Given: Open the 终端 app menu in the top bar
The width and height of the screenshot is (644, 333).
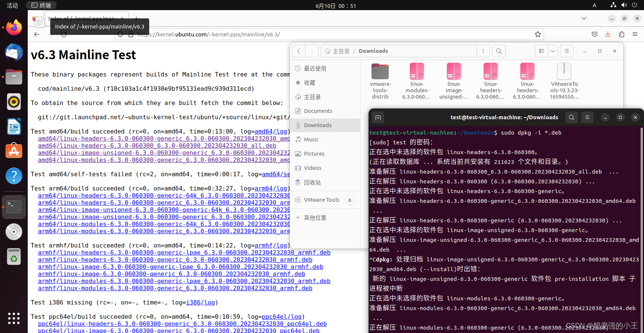Looking at the screenshot, I should (41, 5).
